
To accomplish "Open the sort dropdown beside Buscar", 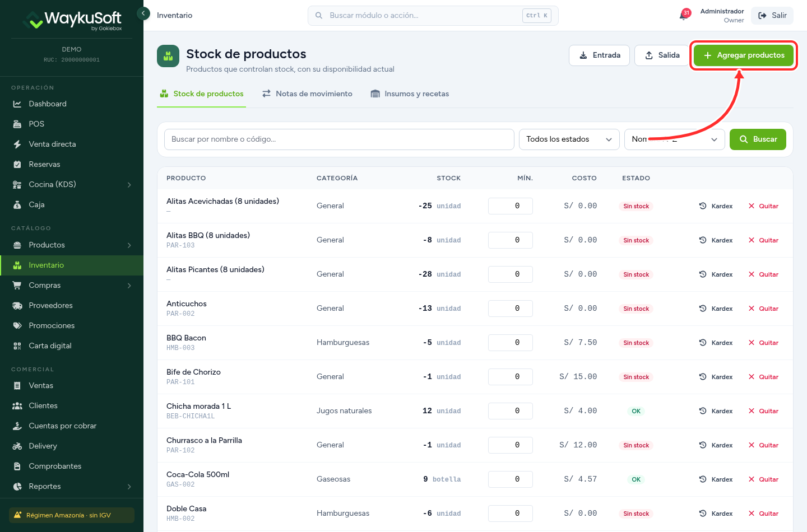I will tap(675, 139).
